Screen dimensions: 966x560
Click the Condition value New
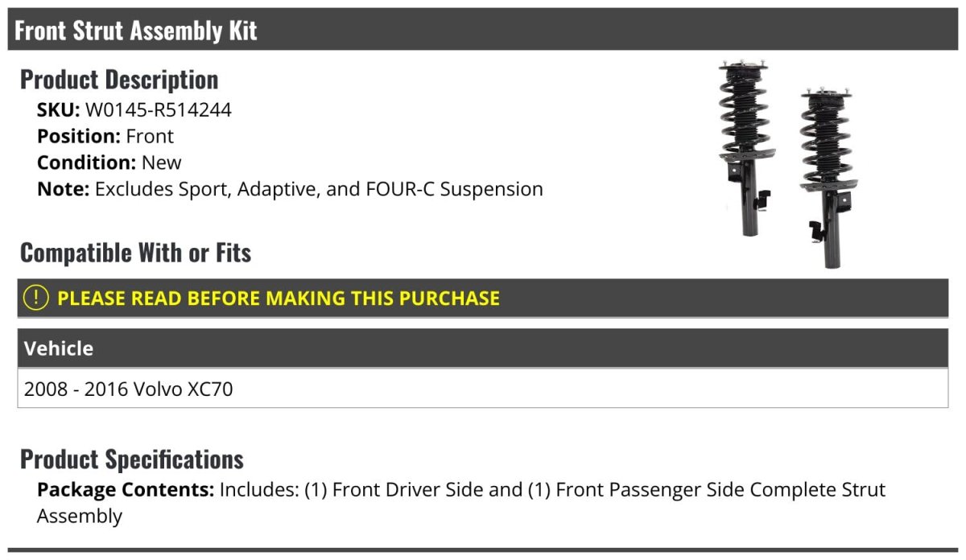coord(162,163)
